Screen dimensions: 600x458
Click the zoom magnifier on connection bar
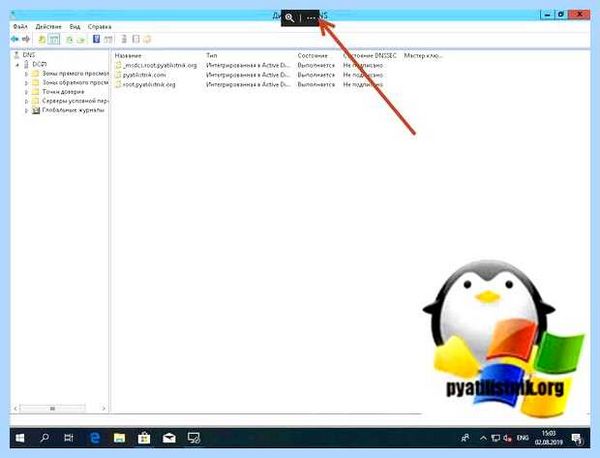(x=290, y=18)
